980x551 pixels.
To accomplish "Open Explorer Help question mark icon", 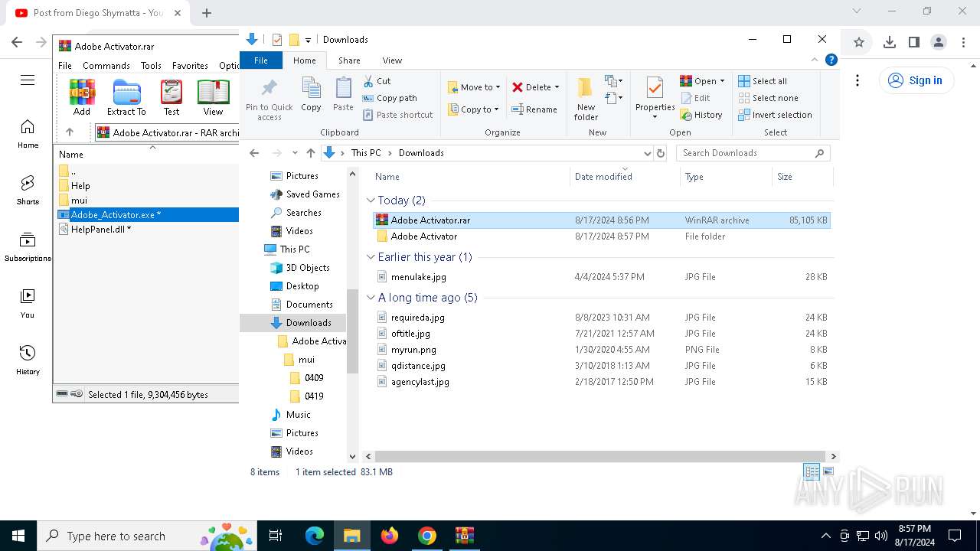I will [831, 60].
